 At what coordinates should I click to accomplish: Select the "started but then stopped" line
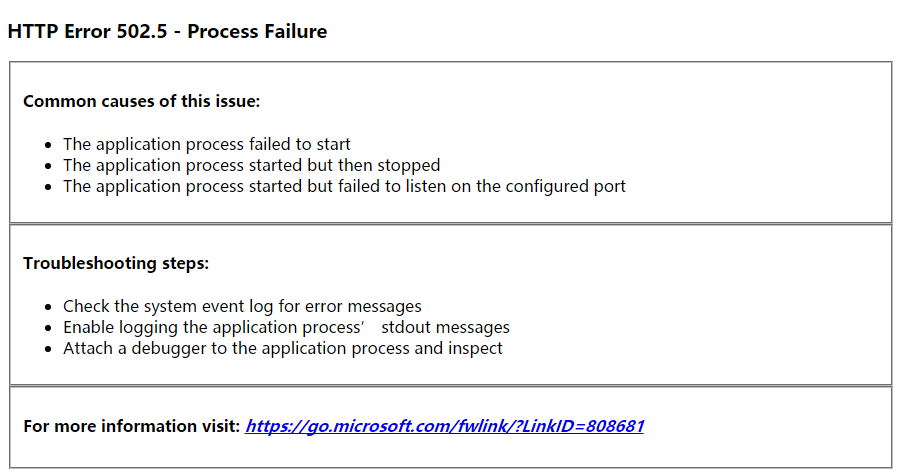(x=251, y=165)
